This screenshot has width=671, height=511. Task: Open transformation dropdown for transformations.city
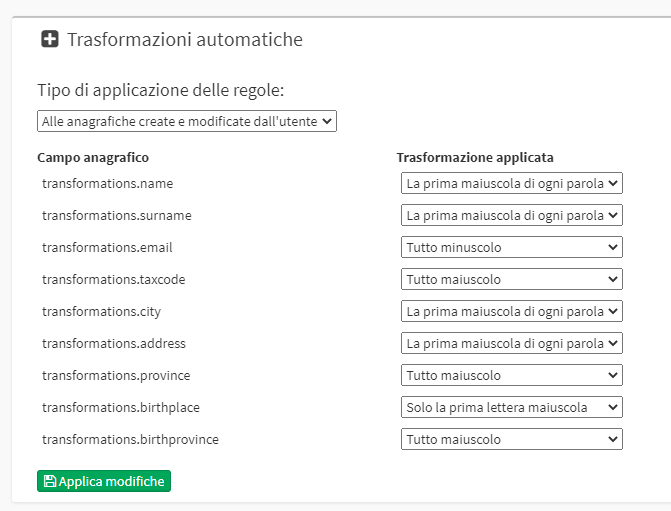512,311
